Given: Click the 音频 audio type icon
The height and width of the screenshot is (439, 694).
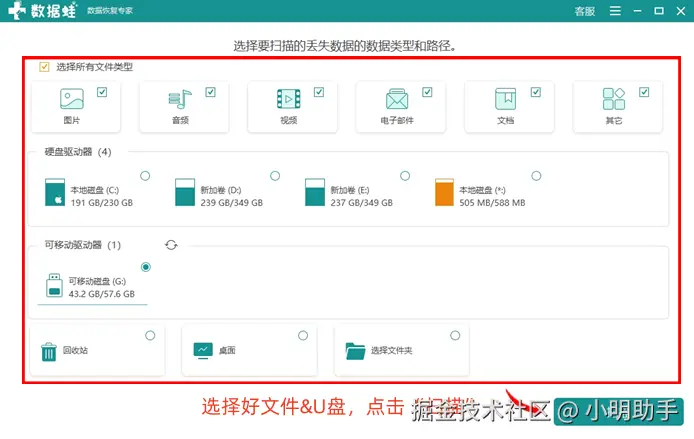Looking at the screenshot, I should (180, 99).
